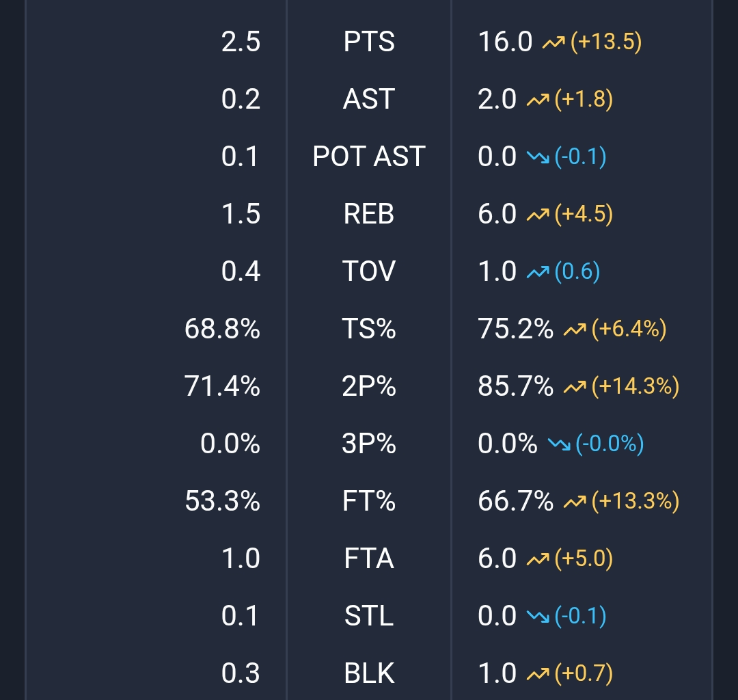738x700 pixels.
Task: Select the PTS stat label
Action: (x=369, y=42)
